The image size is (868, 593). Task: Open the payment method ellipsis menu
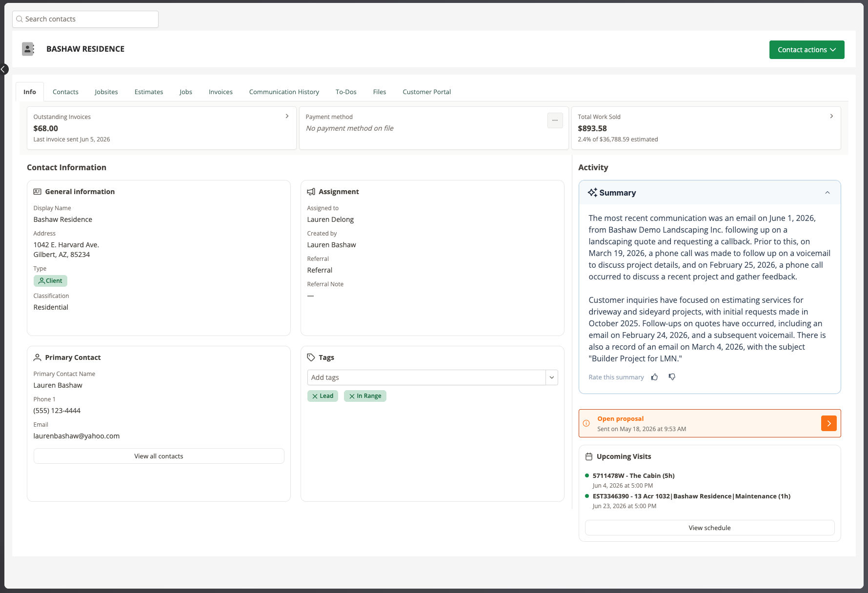[555, 120]
